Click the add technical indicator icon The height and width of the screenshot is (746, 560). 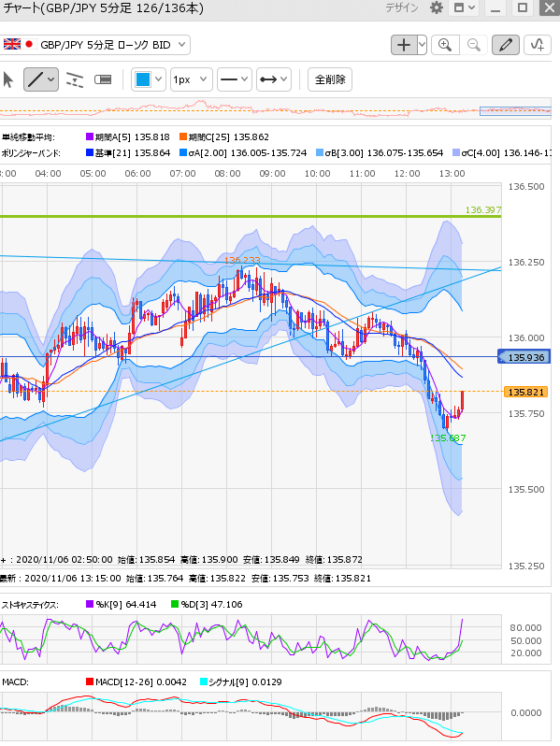(x=538, y=45)
